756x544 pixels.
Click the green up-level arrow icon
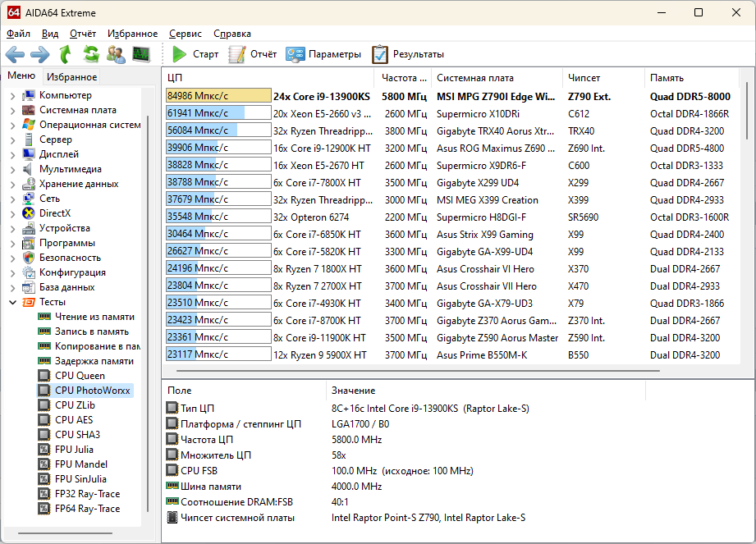65,54
